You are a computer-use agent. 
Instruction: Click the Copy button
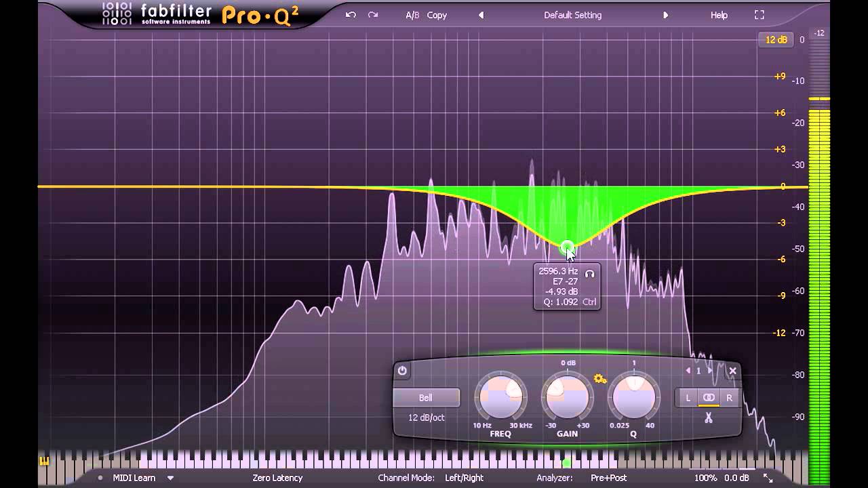437,15
